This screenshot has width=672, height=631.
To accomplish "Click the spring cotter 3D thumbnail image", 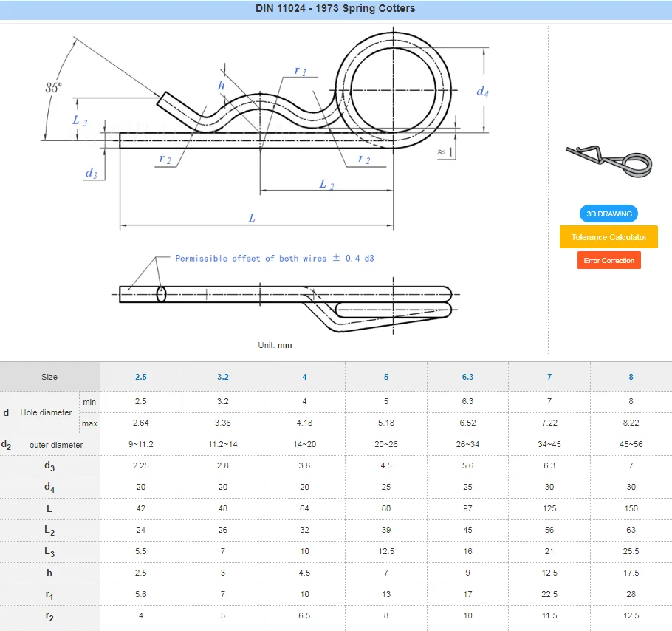I will (609, 160).
